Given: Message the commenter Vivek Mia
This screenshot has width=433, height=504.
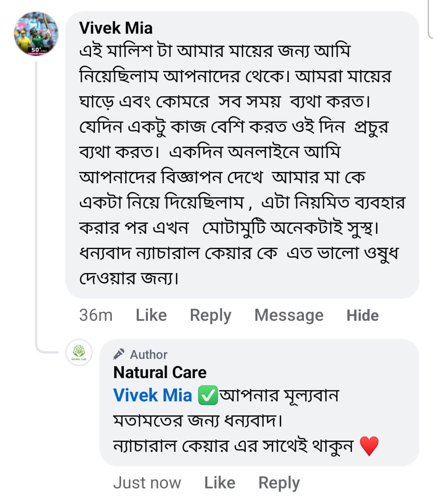Looking at the screenshot, I should click(x=289, y=315).
